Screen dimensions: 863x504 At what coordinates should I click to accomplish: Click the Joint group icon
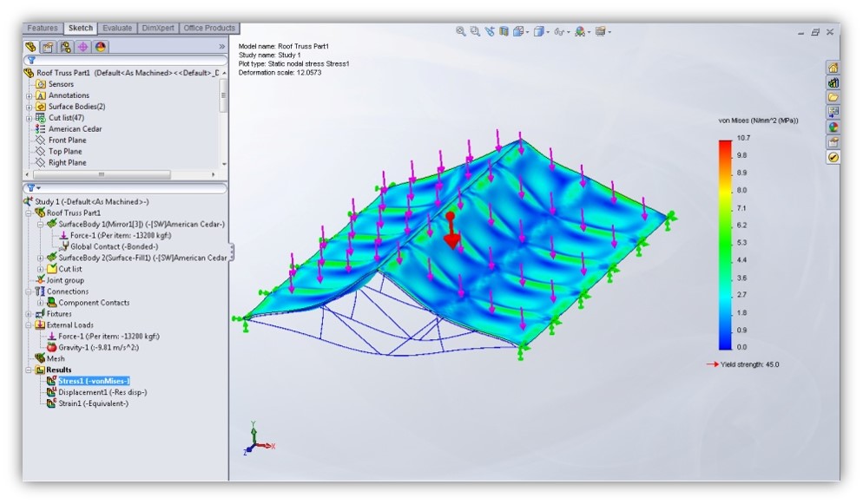(40, 279)
